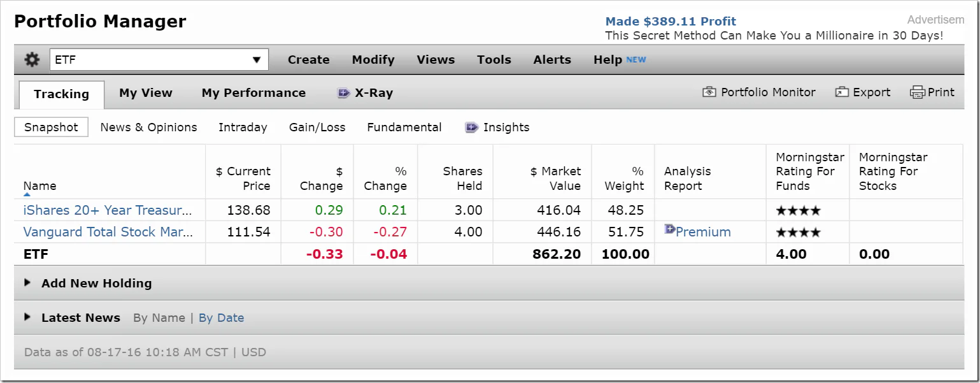Viewport: 980px width, 383px height.
Task: Switch to Fundamental view
Action: 404,127
